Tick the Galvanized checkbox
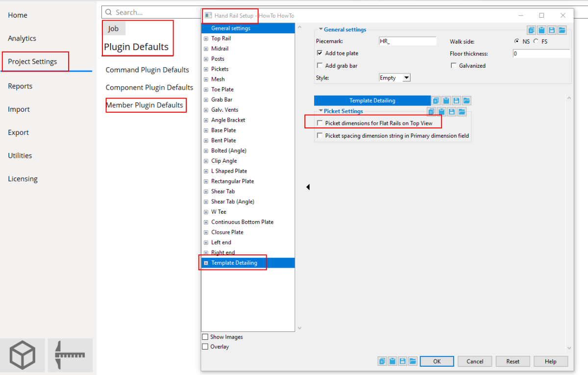Image resolution: width=588 pixels, height=375 pixels. 453,65
